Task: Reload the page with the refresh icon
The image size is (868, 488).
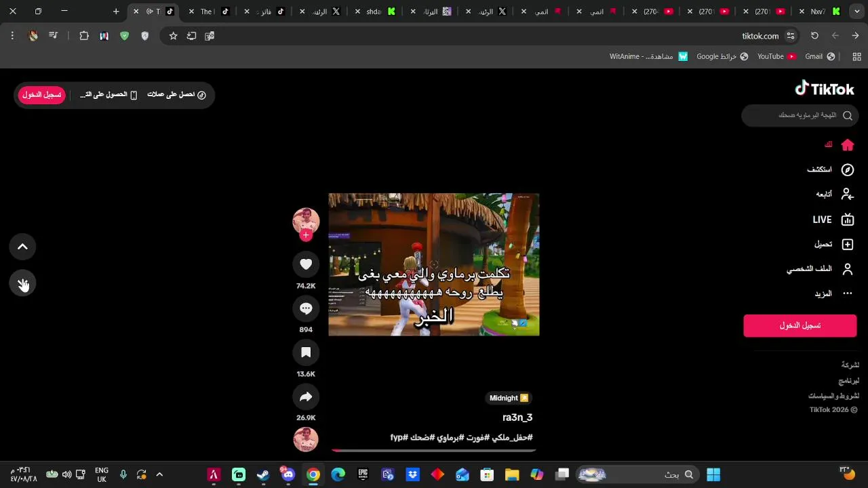Action: point(814,36)
